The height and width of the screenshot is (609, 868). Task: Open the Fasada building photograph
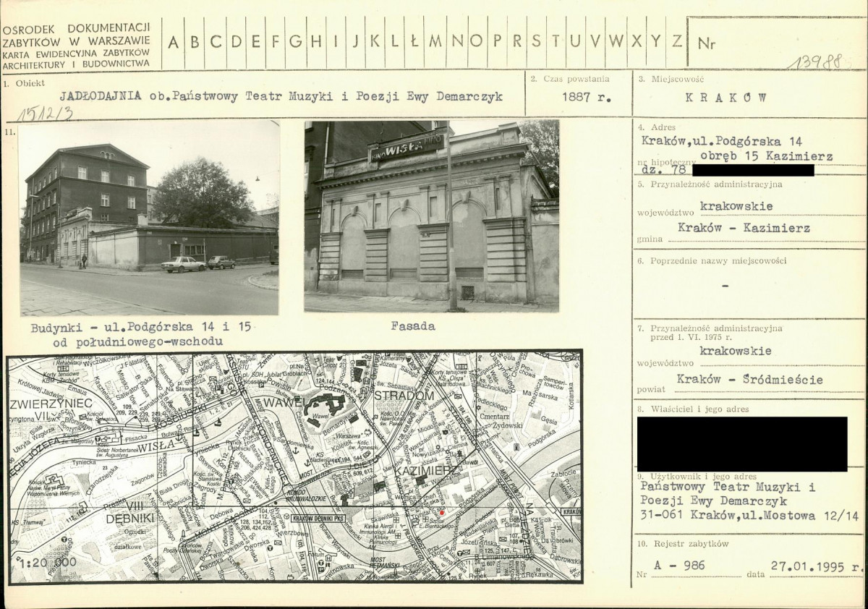pos(432,216)
